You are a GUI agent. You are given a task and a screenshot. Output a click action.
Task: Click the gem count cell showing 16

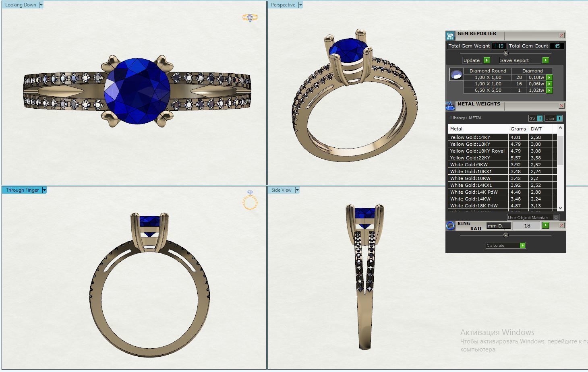click(x=519, y=84)
